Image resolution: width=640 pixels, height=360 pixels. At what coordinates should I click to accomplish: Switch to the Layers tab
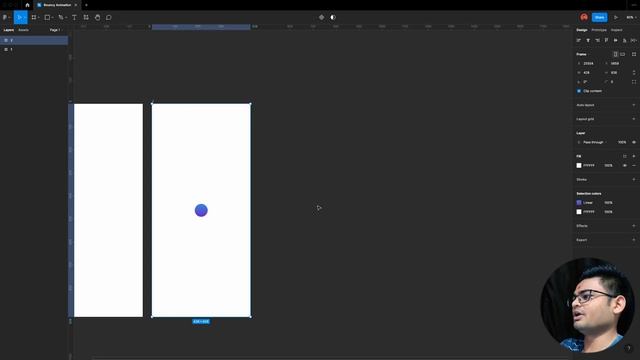coord(9,30)
